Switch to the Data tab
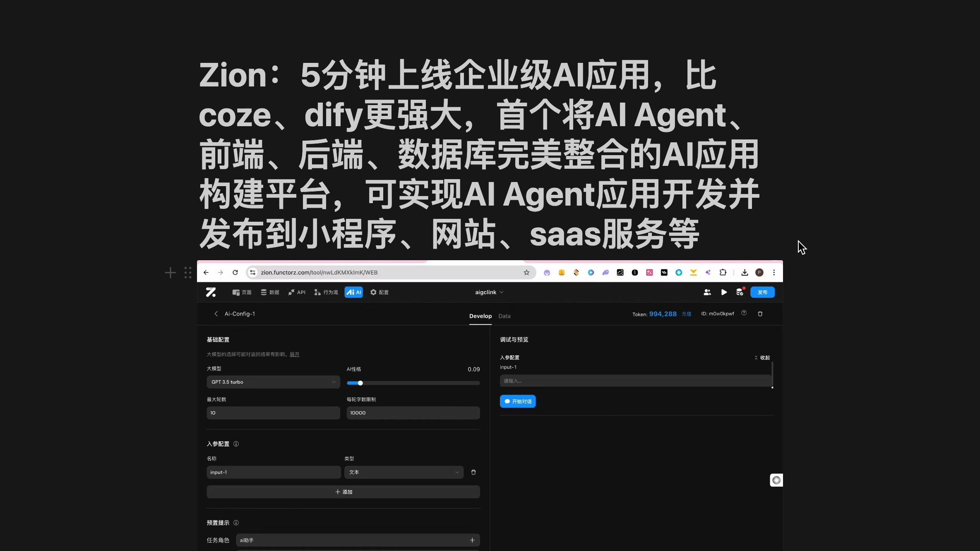 click(504, 316)
